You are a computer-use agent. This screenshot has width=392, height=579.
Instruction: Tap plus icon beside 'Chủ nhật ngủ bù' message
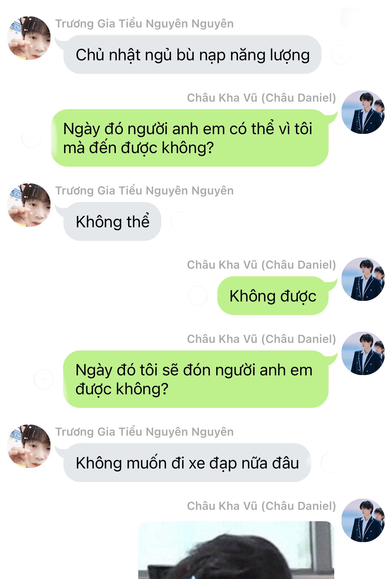tap(341, 55)
